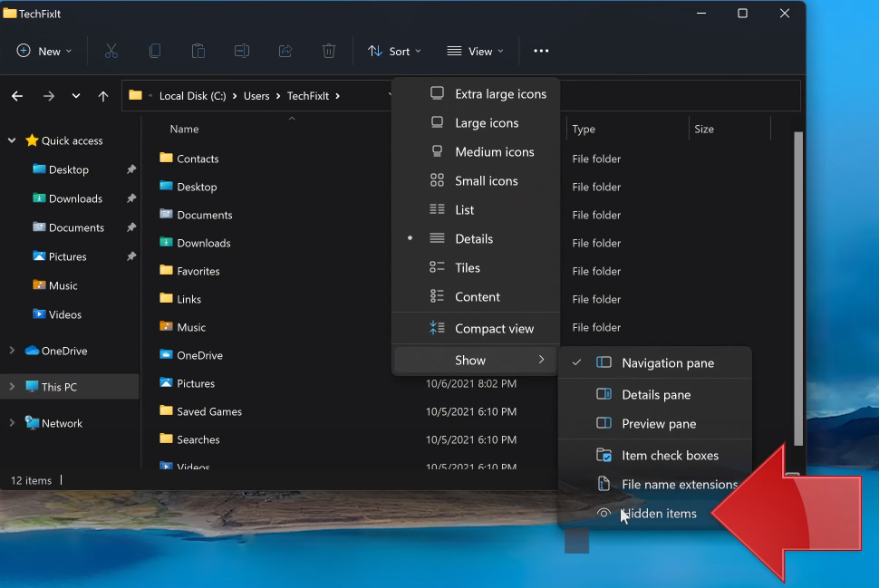The width and height of the screenshot is (879, 588).
Task: Sort by Size column header
Action: (x=704, y=129)
